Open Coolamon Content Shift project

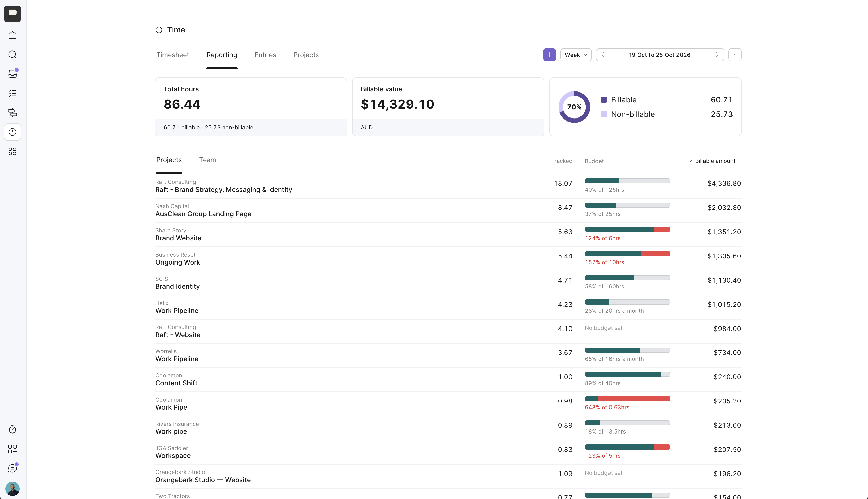tap(176, 383)
